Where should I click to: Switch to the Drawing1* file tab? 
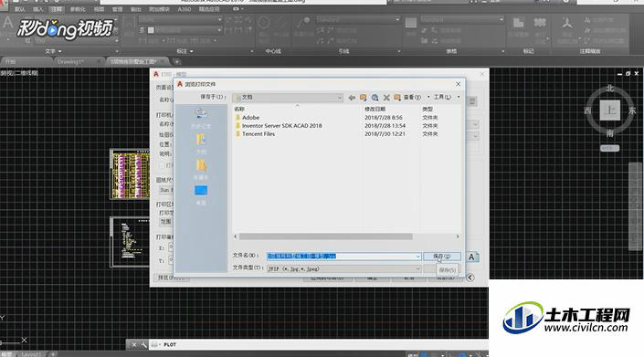(70, 61)
